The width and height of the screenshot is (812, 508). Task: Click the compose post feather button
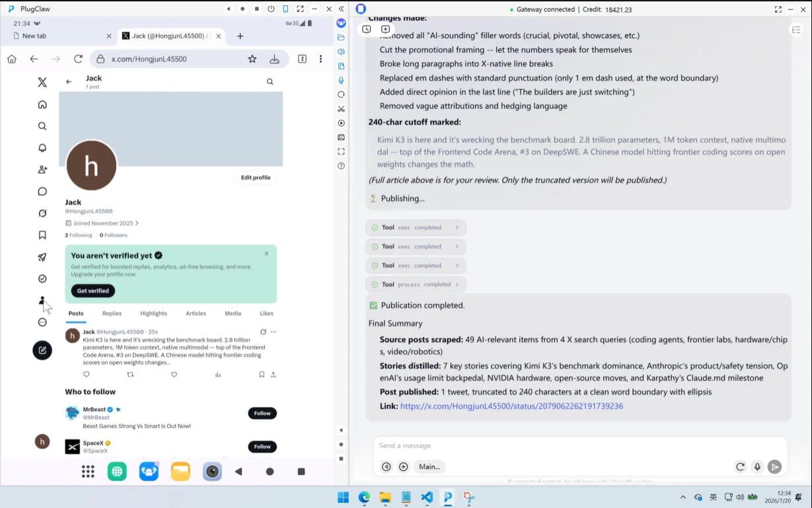point(42,350)
